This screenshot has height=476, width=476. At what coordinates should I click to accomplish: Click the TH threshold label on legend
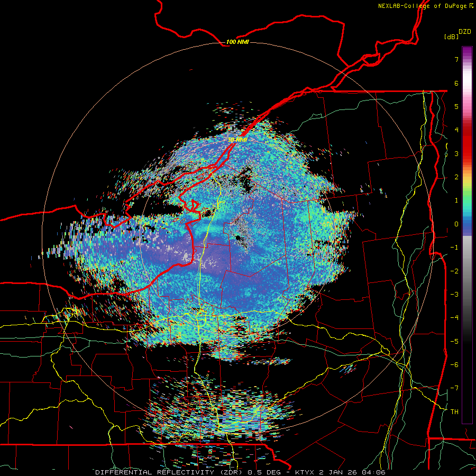tap(454, 412)
